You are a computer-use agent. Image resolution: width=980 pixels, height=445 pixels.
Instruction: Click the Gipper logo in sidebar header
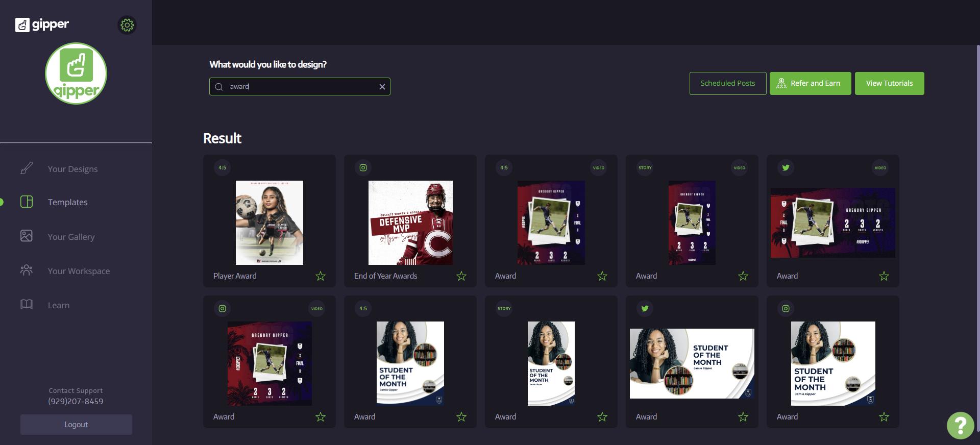click(x=42, y=24)
